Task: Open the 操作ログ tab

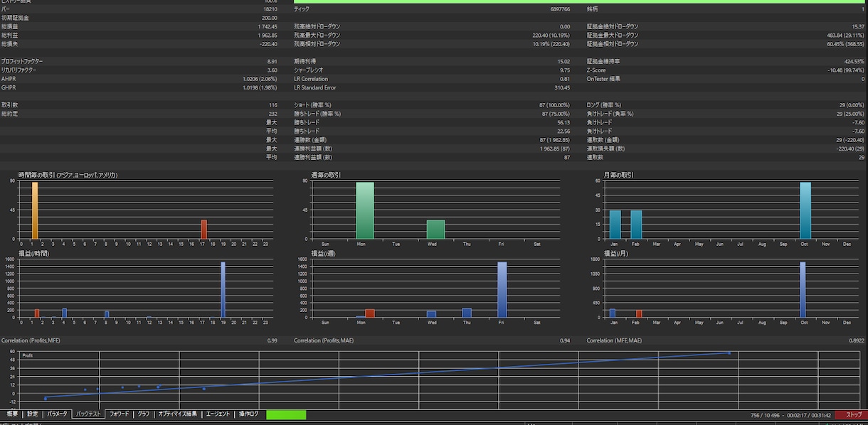Action: pos(248,414)
